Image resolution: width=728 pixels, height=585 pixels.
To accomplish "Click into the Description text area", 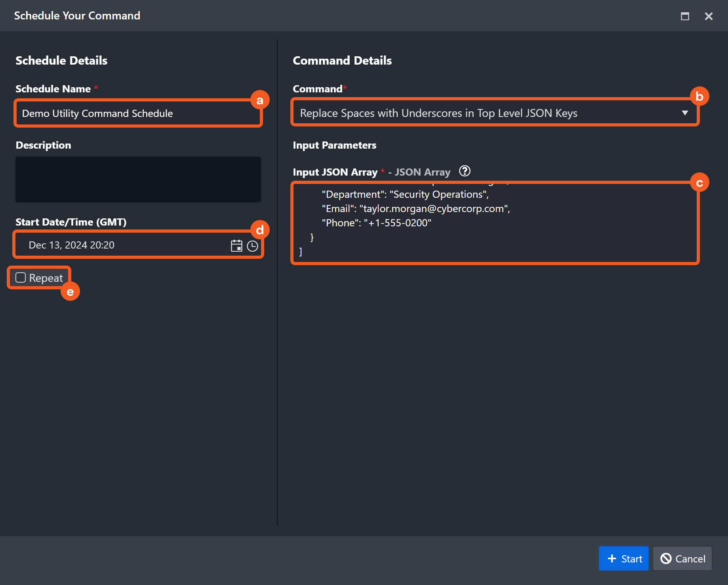I will [138, 180].
